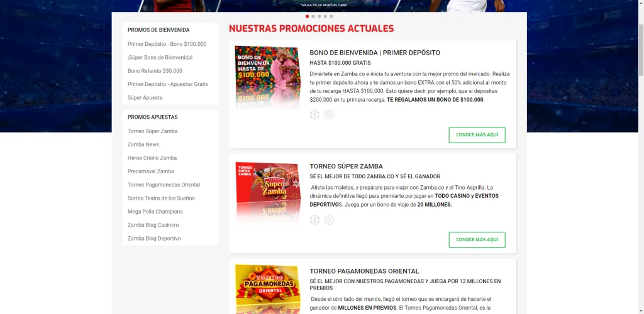Open Zamba Blog Casinero link
Viewport: 644px width, 314px height.
pyautogui.click(x=153, y=225)
